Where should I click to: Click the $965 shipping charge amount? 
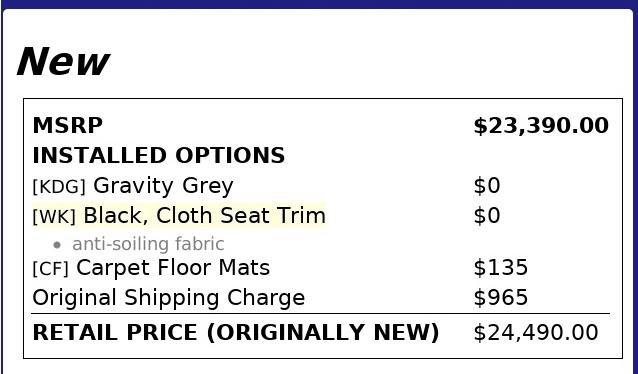click(x=501, y=297)
